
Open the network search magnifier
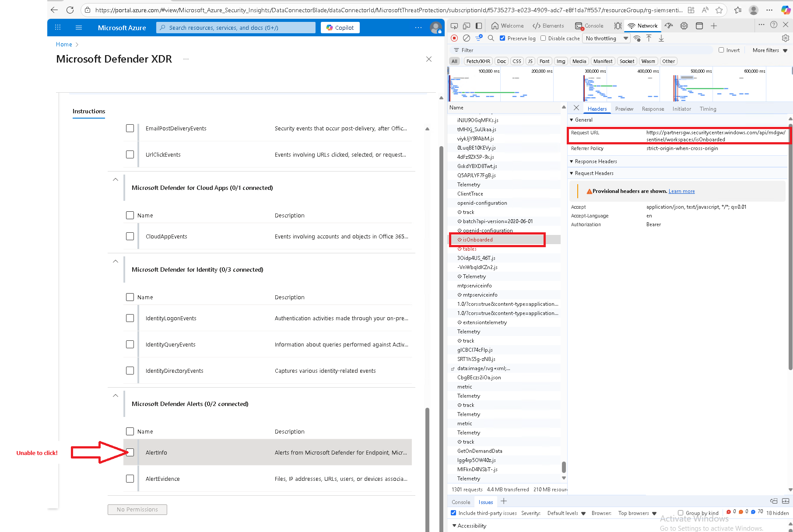click(x=491, y=38)
